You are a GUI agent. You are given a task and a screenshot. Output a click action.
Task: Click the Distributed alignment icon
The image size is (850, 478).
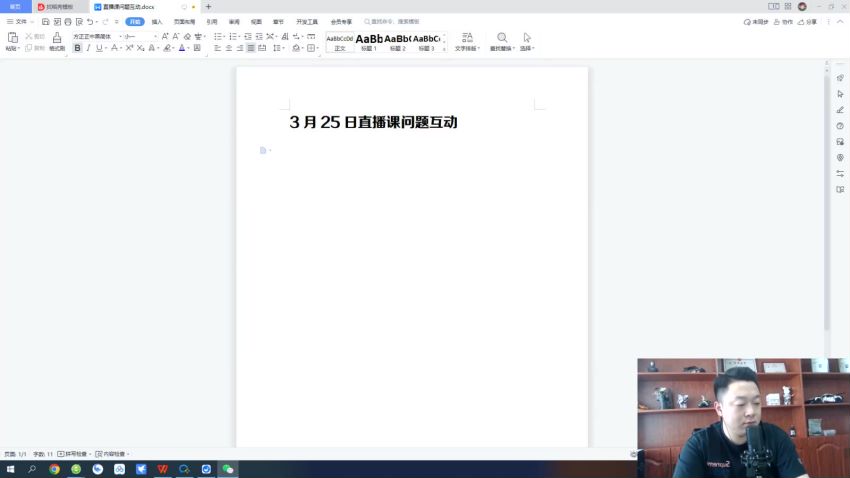[262, 48]
